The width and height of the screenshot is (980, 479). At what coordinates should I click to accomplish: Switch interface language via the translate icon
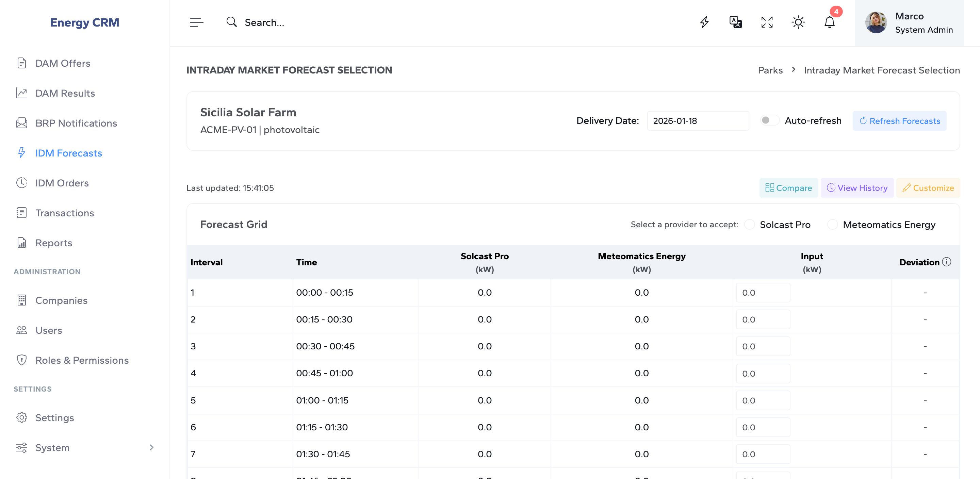click(x=735, y=22)
